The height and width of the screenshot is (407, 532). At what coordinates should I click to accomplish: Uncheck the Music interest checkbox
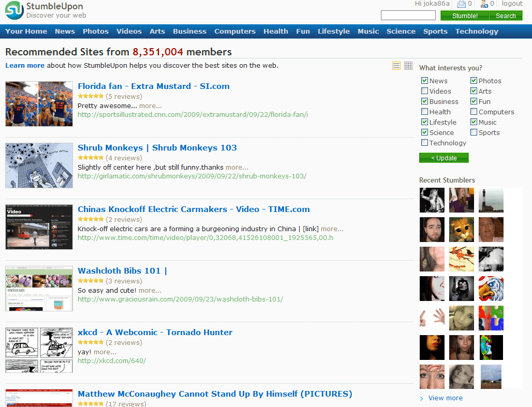pos(474,122)
